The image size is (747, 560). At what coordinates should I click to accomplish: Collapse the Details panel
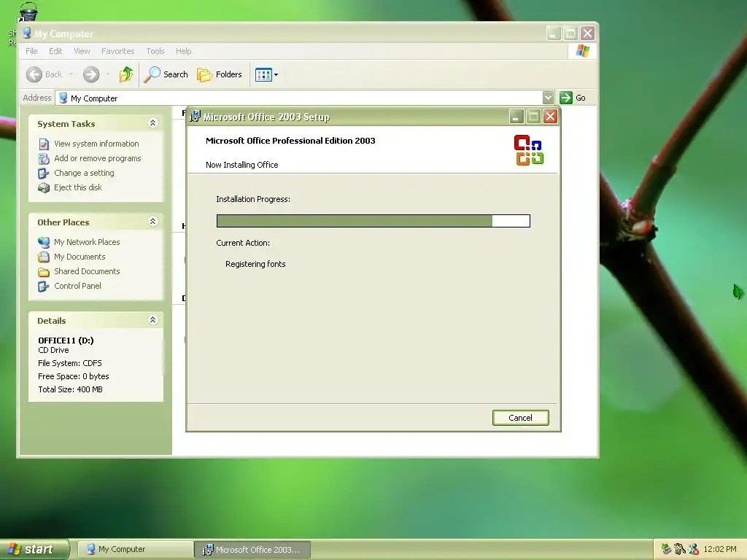pyautogui.click(x=152, y=320)
